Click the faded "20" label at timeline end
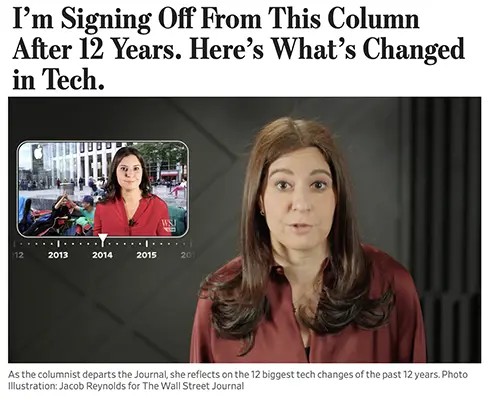Viewport: 492px width, 400px height. click(x=186, y=255)
